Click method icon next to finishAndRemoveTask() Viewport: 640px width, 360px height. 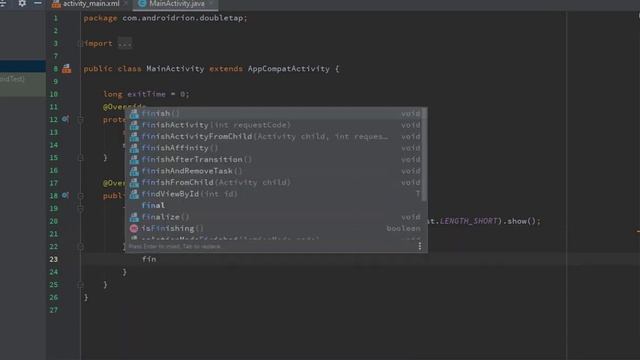[x=134, y=171]
